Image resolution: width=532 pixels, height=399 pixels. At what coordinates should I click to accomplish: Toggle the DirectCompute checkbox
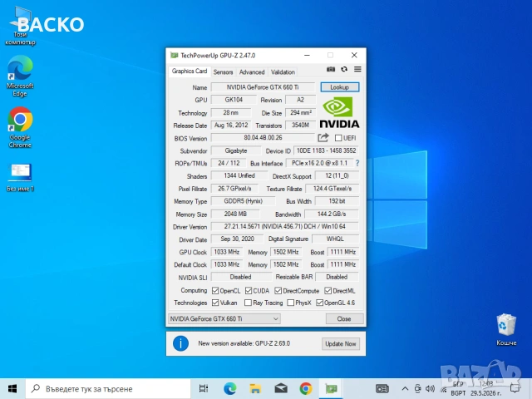(278, 291)
